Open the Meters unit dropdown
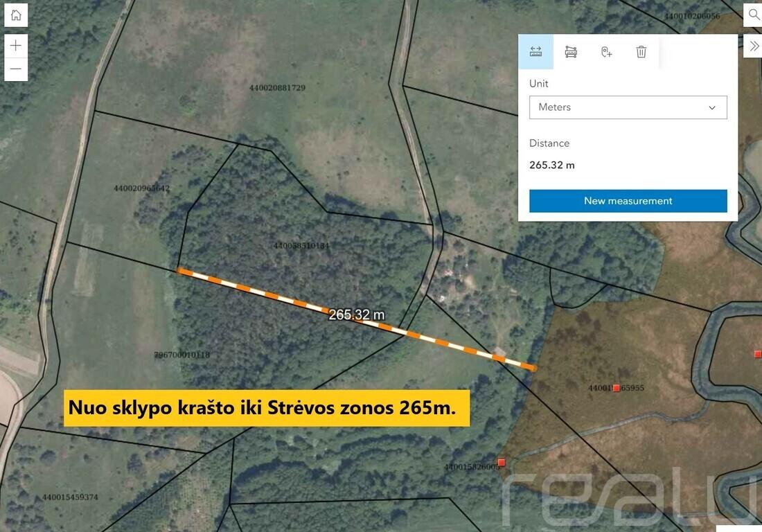 click(x=628, y=107)
